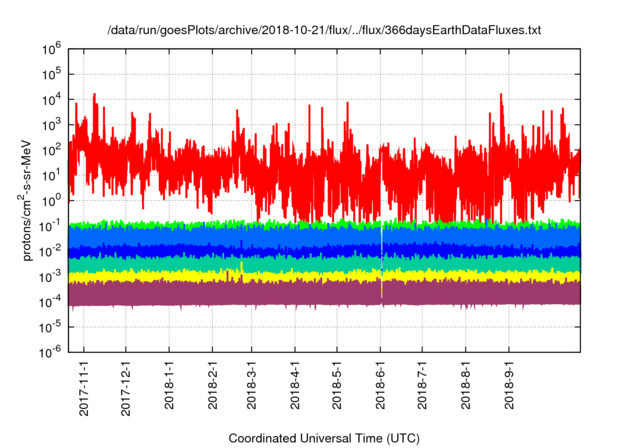The width and height of the screenshot is (640, 448).
Task: Click the 2018-1-1 date tick label
Action: (169, 384)
